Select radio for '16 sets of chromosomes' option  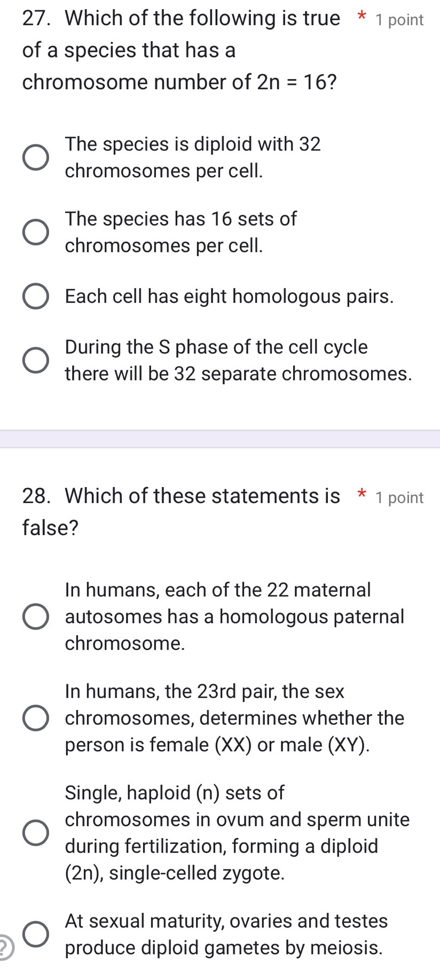coord(36,233)
